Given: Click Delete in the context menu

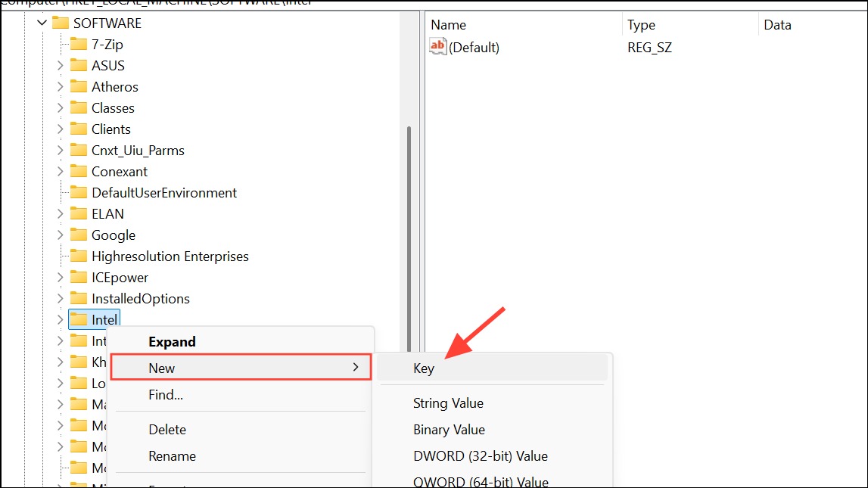Looking at the screenshot, I should pos(167,429).
